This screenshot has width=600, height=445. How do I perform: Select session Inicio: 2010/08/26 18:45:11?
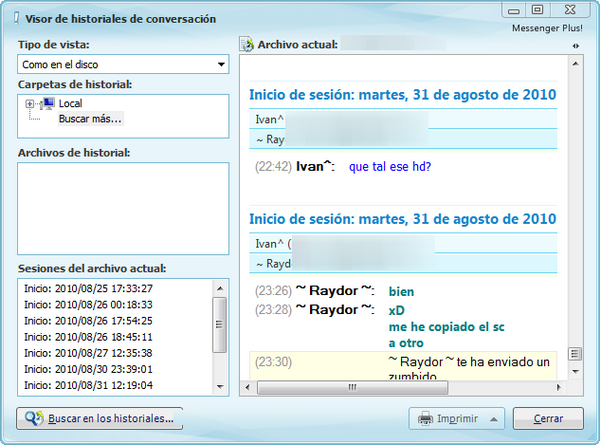pyautogui.click(x=88, y=337)
